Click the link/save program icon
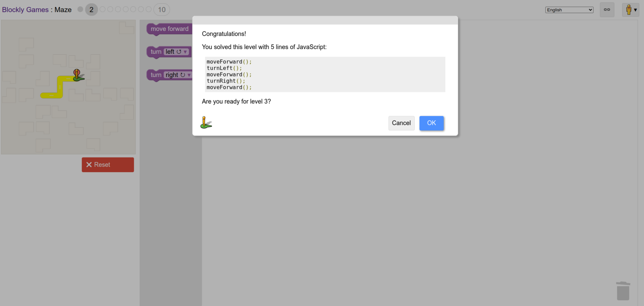This screenshot has height=306, width=644. [607, 10]
